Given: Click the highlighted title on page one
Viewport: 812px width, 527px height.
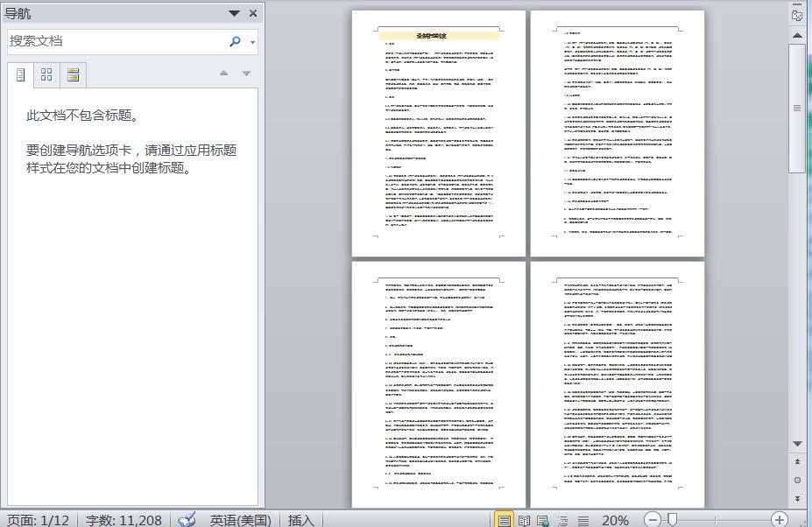Looking at the screenshot, I should click(439, 36).
